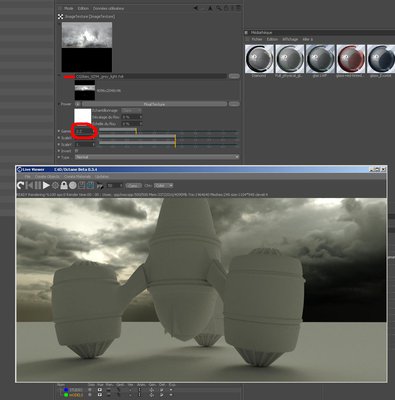Toggle the Invert checkbox
Viewport: 395px width, 400px height.
pyautogui.click(x=77, y=151)
